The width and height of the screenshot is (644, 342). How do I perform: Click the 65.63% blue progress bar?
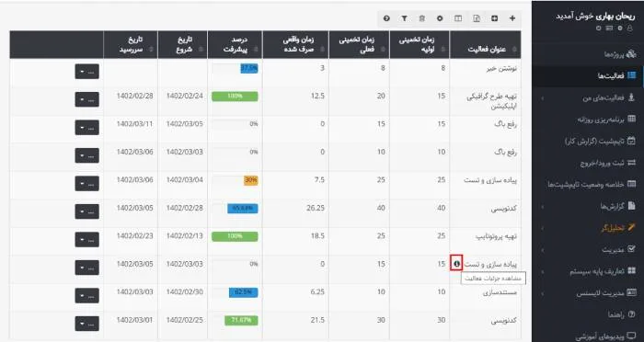(243, 209)
